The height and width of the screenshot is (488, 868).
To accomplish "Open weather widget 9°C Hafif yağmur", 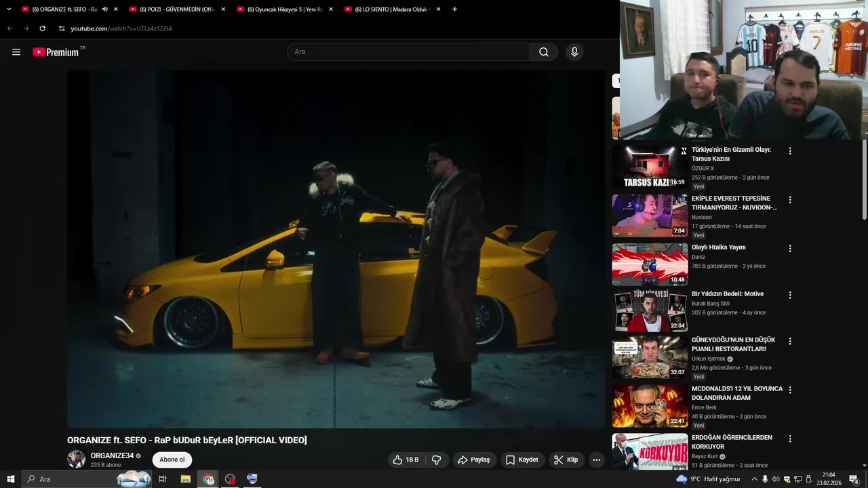I will 708,479.
